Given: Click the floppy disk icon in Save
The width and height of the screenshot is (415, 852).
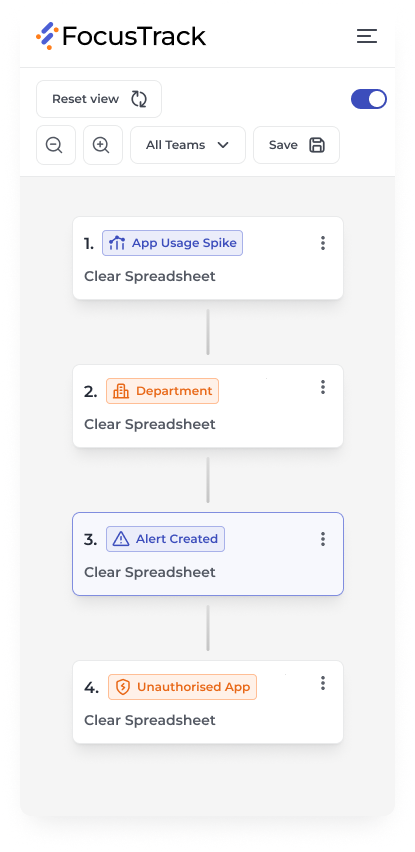Looking at the screenshot, I should point(317,145).
